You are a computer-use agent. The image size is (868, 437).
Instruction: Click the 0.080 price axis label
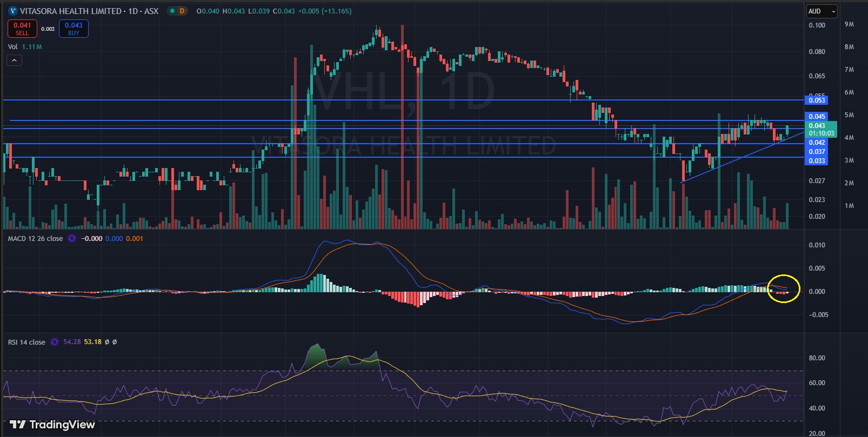click(817, 52)
